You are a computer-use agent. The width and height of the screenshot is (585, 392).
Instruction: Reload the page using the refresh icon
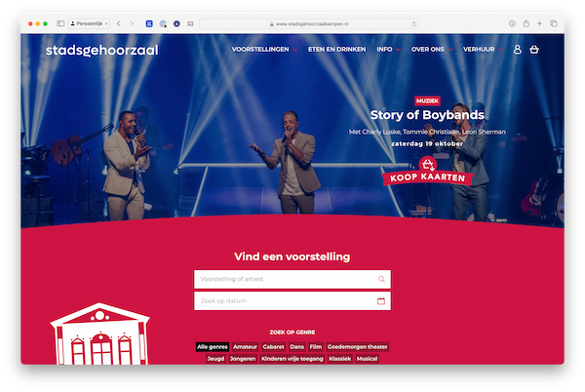coord(413,23)
